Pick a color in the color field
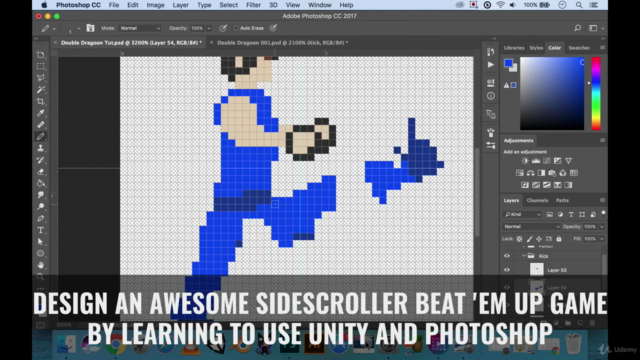The width and height of the screenshot is (640, 360). (552, 93)
